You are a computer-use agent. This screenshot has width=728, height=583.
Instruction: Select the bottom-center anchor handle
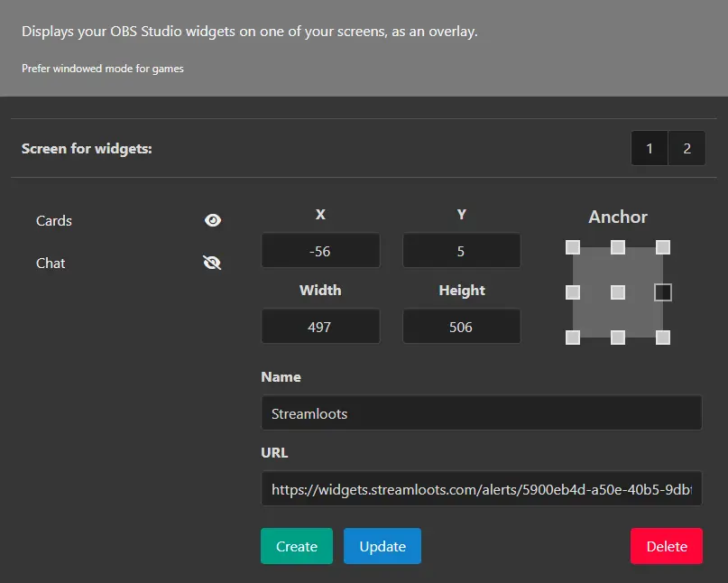(x=618, y=337)
